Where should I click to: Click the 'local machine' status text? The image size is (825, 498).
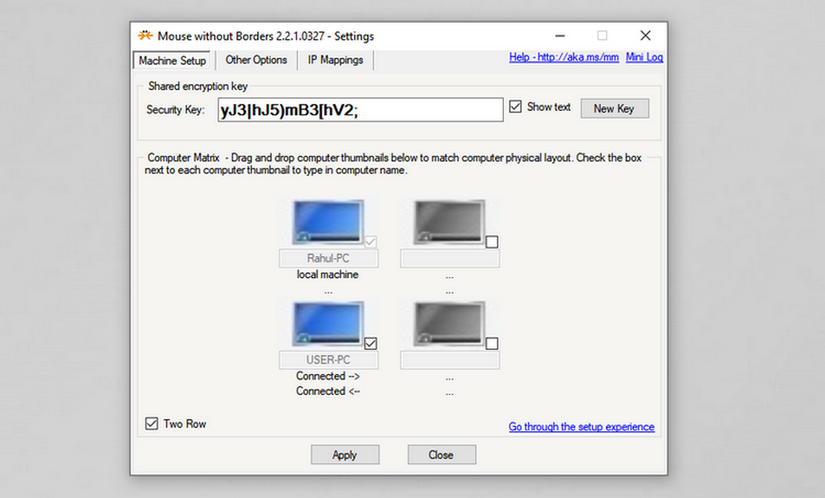[327, 275]
